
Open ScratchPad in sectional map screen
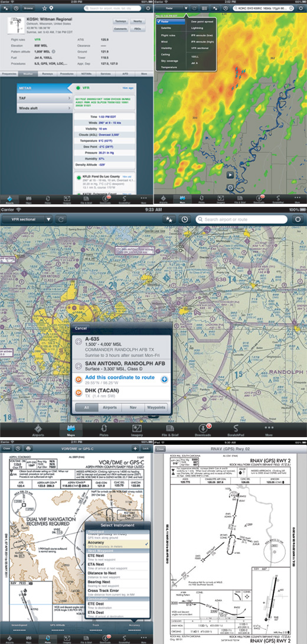[x=236, y=429]
